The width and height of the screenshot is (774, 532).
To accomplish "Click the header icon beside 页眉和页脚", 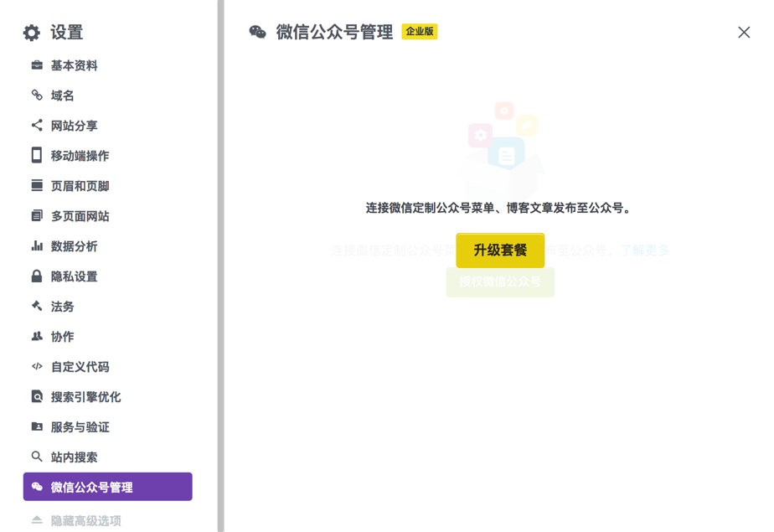I will click(37, 185).
